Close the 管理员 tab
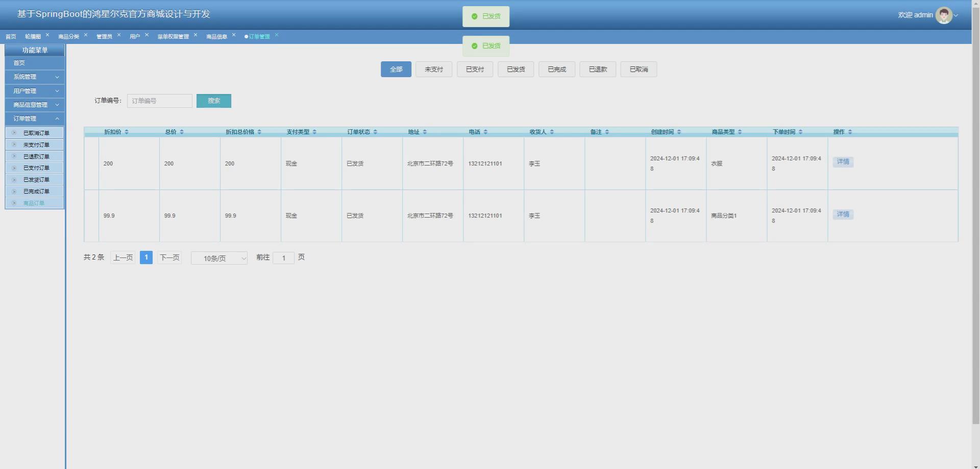This screenshot has height=469, width=980. [x=119, y=35]
